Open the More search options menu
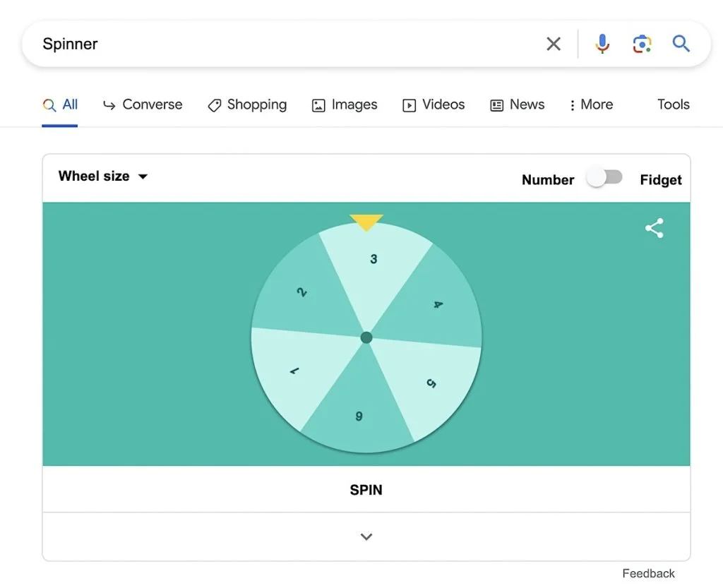 pos(591,104)
